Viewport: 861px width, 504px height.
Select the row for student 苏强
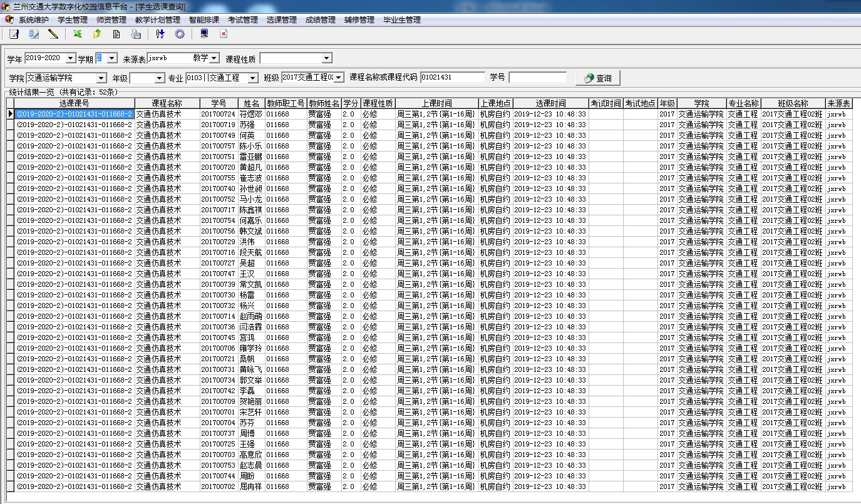coord(247,125)
